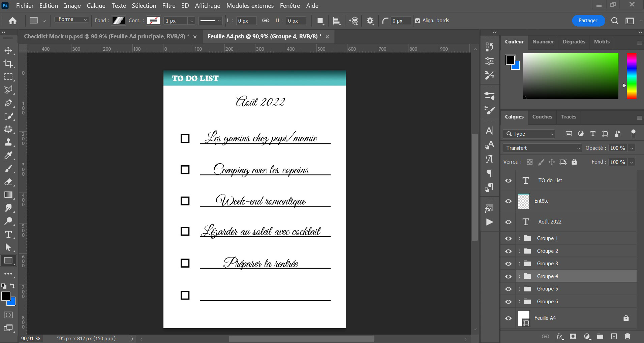Open the Fichier menu

25,5
